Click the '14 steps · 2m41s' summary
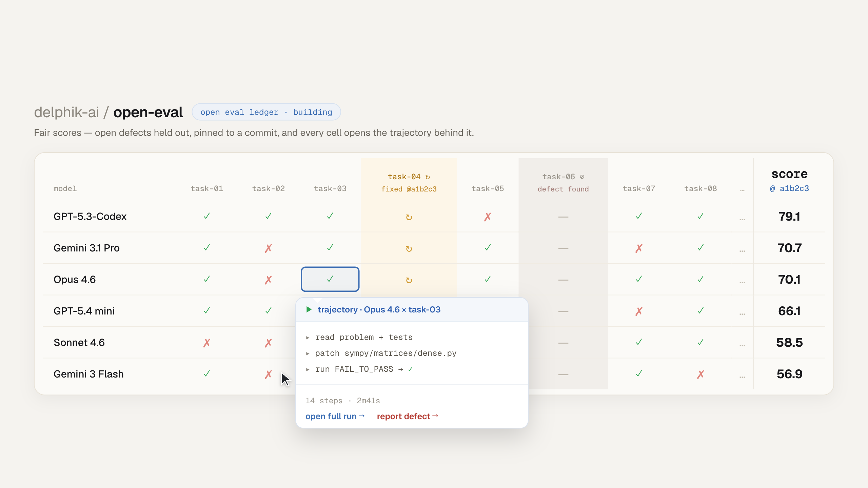The height and width of the screenshot is (488, 868). (x=342, y=401)
